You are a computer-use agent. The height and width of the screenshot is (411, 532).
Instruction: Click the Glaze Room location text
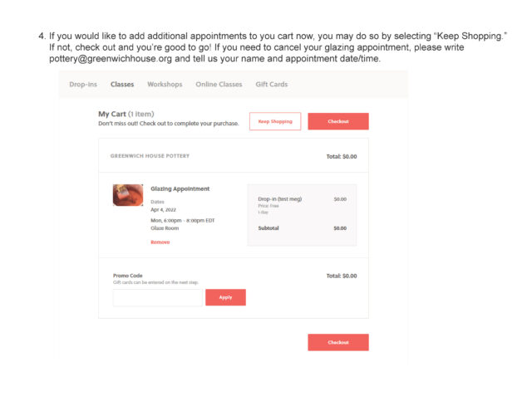click(x=165, y=228)
